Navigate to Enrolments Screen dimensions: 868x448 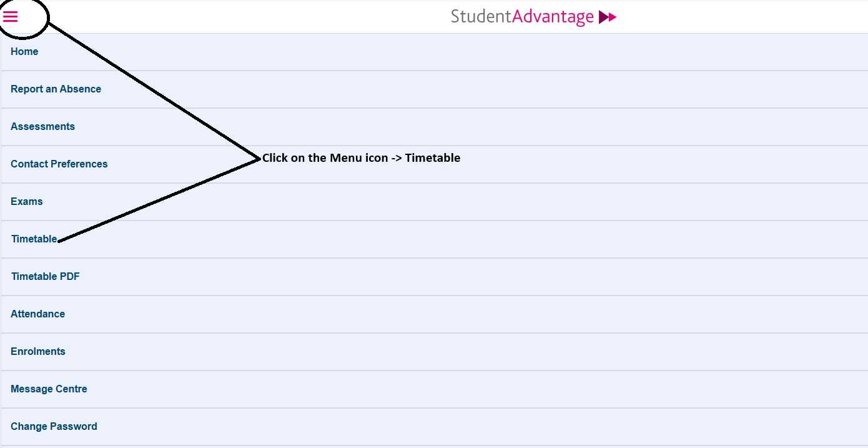click(434, 352)
